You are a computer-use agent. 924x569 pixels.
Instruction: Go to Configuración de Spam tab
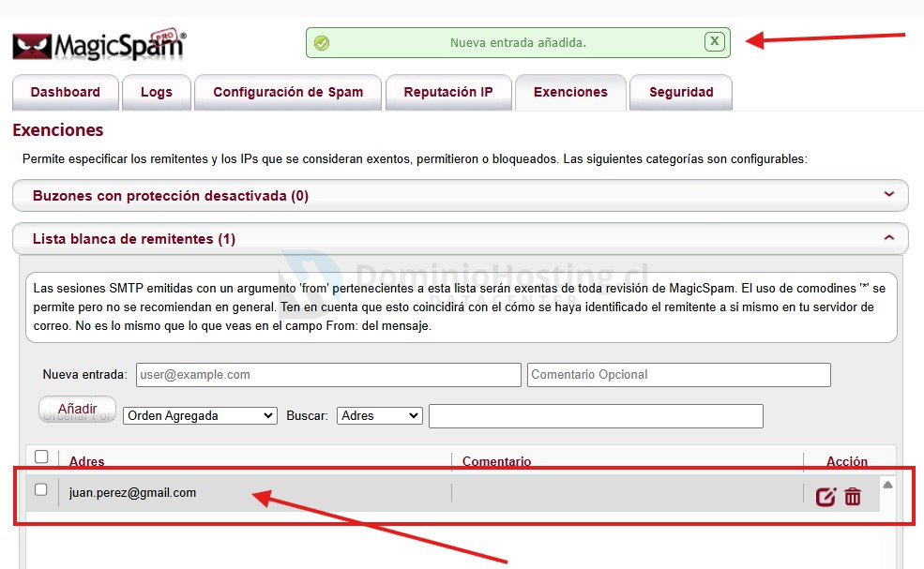(x=288, y=92)
